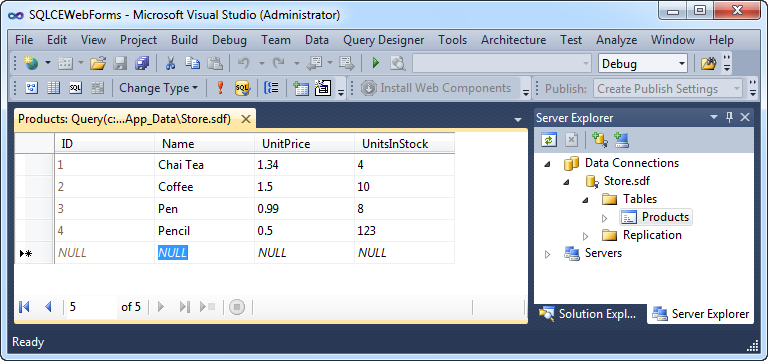Open the Change Type dropdown
This screenshot has height=361, width=768.
point(158,88)
